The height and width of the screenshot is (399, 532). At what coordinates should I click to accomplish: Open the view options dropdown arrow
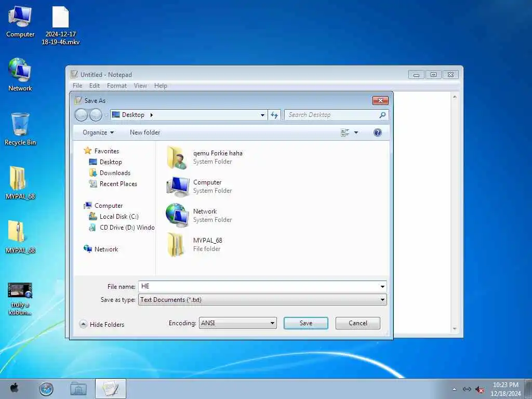(356, 132)
